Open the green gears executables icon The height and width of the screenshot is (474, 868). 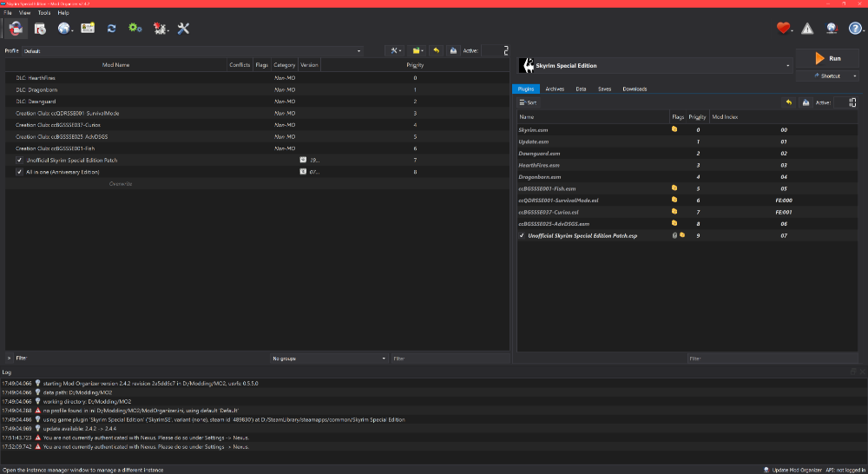pos(135,29)
